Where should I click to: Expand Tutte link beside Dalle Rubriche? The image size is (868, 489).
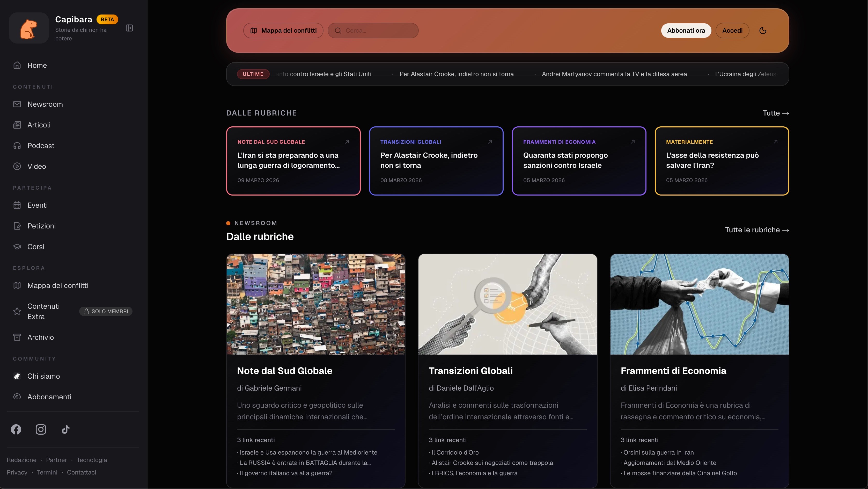tap(776, 113)
